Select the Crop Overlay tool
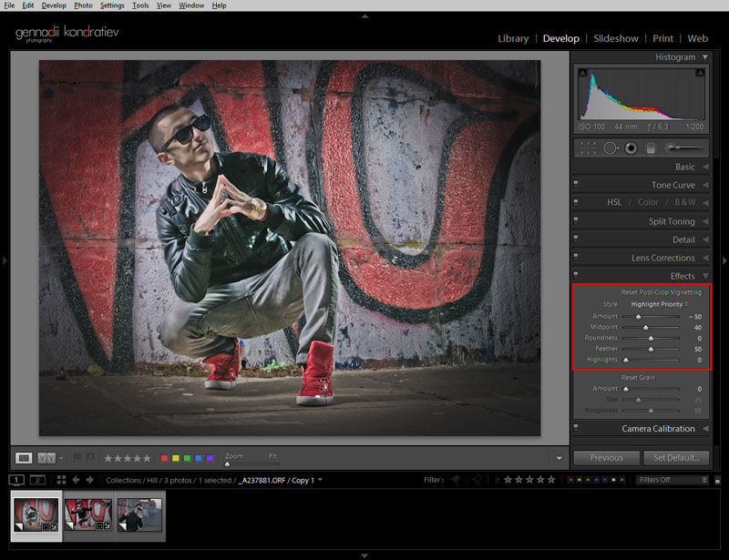This screenshot has width=729, height=560. pyautogui.click(x=588, y=148)
